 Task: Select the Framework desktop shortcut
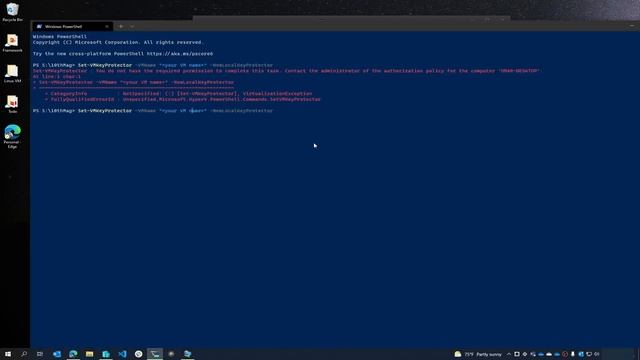(12, 43)
